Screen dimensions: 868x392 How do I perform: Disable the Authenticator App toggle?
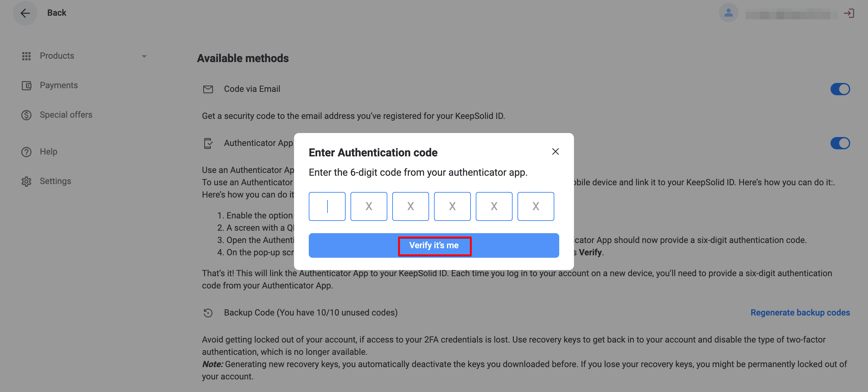pyautogui.click(x=840, y=143)
